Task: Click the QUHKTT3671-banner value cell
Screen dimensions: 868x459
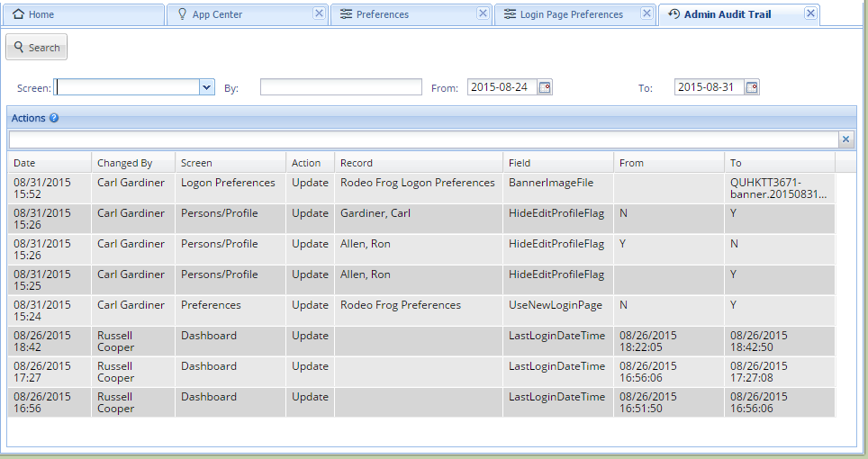Action: coord(780,189)
